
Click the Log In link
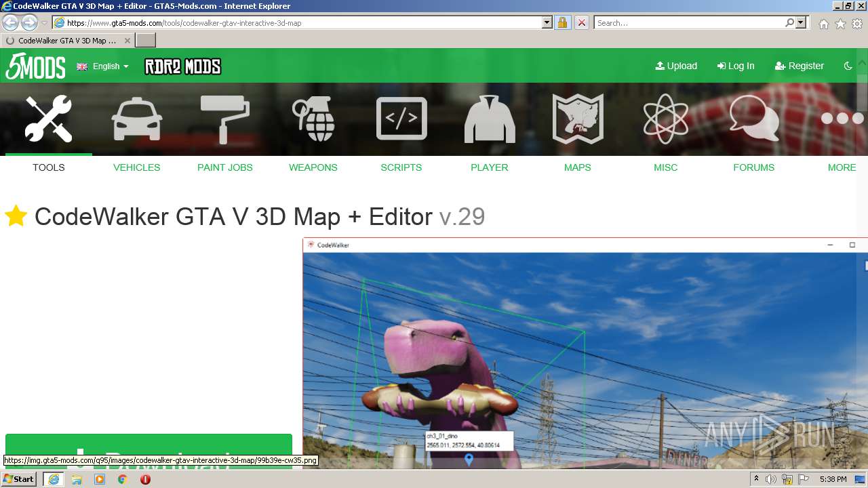click(x=736, y=66)
